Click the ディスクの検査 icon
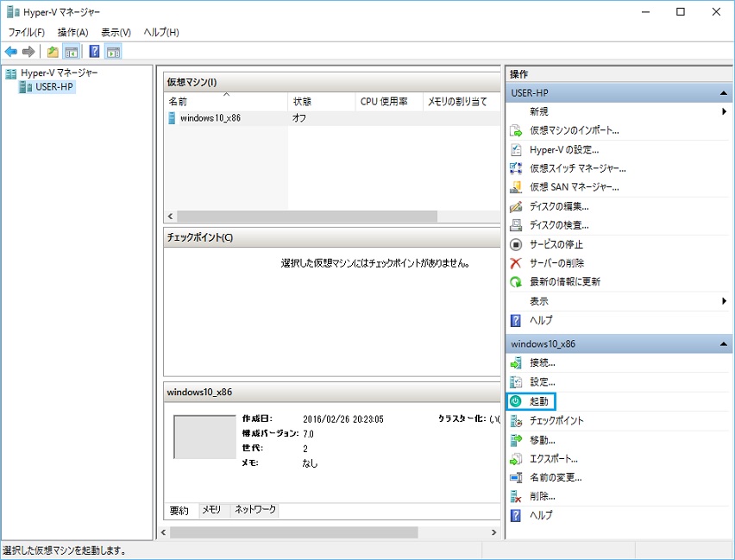Image resolution: width=735 pixels, height=560 pixels. tap(516, 225)
